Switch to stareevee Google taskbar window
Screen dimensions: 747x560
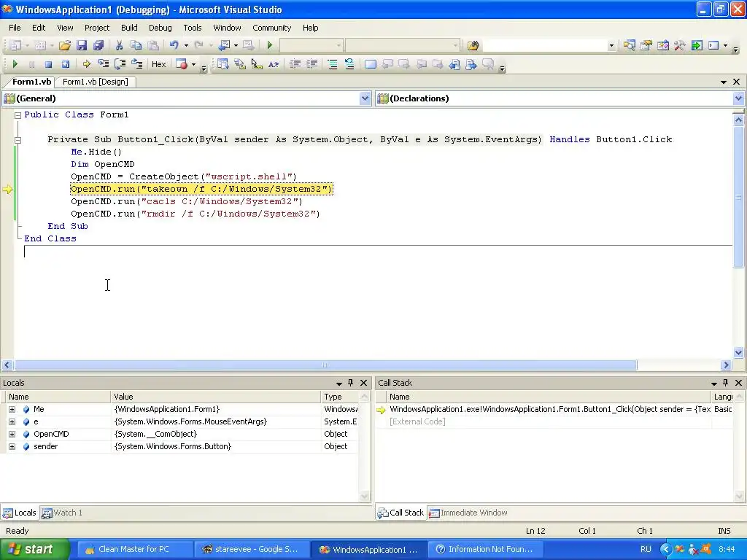[251, 549]
